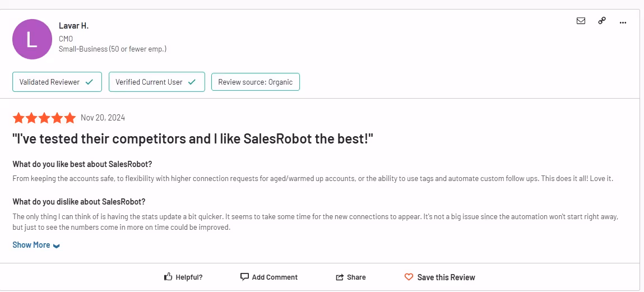The width and height of the screenshot is (644, 292).
Task: Click the Validated Reviewer badge
Action: [57, 82]
